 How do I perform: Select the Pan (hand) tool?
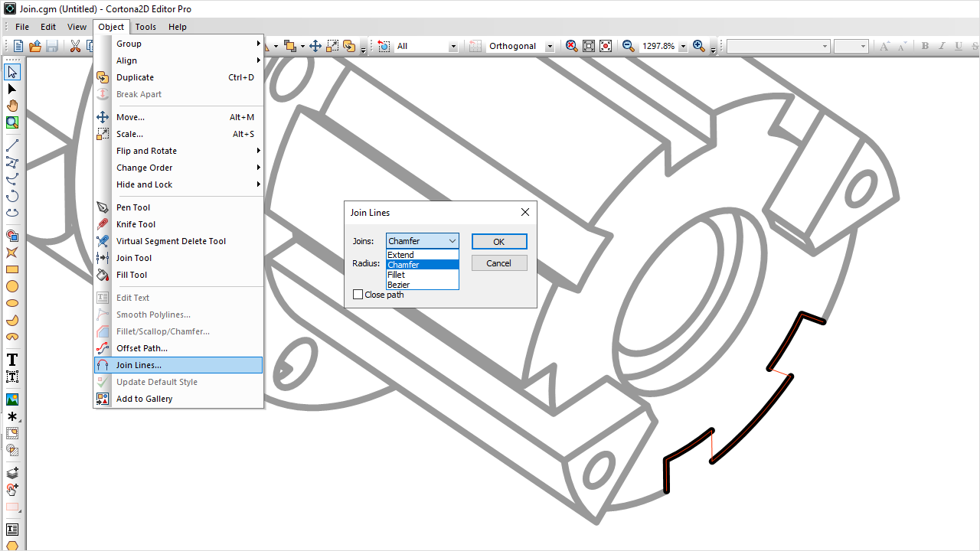(x=12, y=105)
